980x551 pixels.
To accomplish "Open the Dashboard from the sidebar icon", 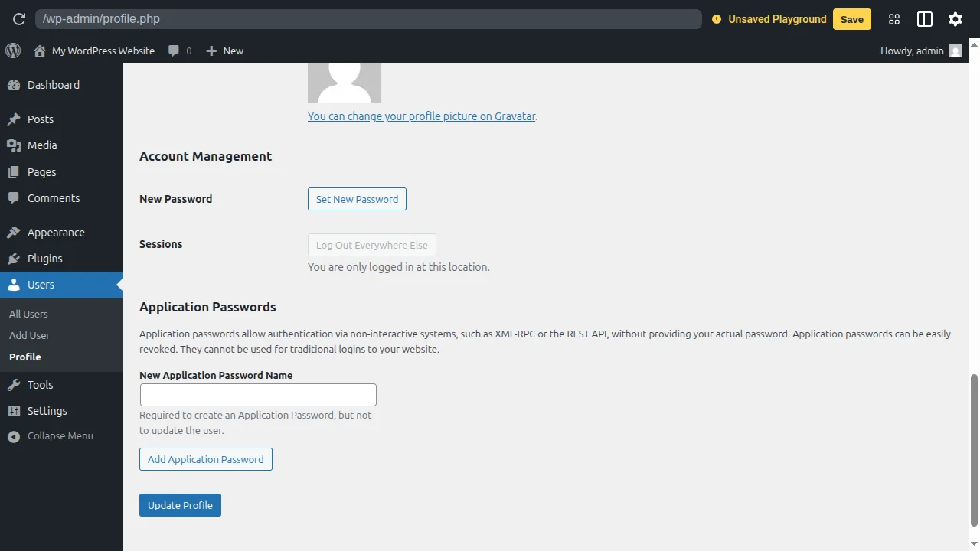I will point(14,85).
